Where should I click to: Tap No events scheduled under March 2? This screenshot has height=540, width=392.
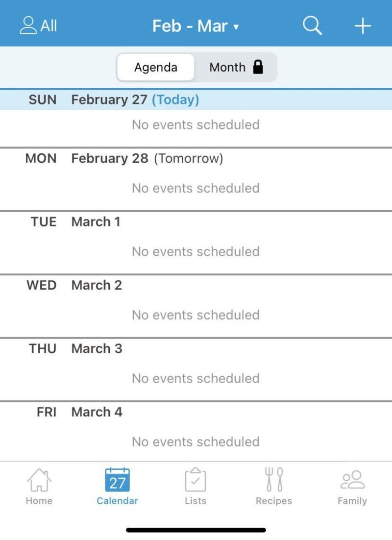196,315
